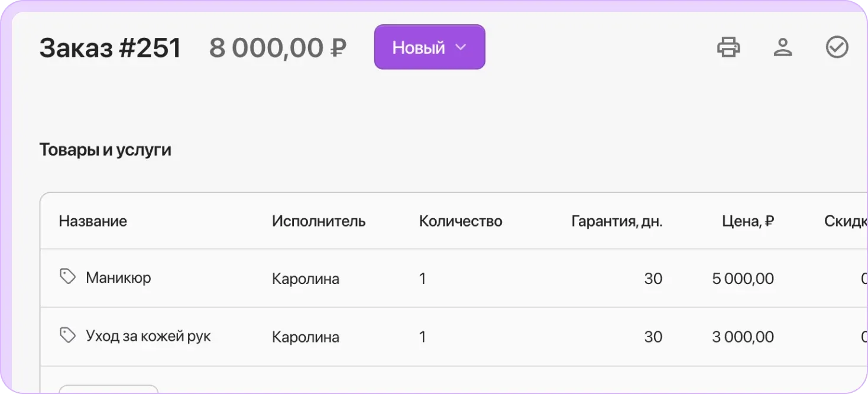
Task: Click the tag icon beside Уход за кожей рук
Action: pos(66,335)
